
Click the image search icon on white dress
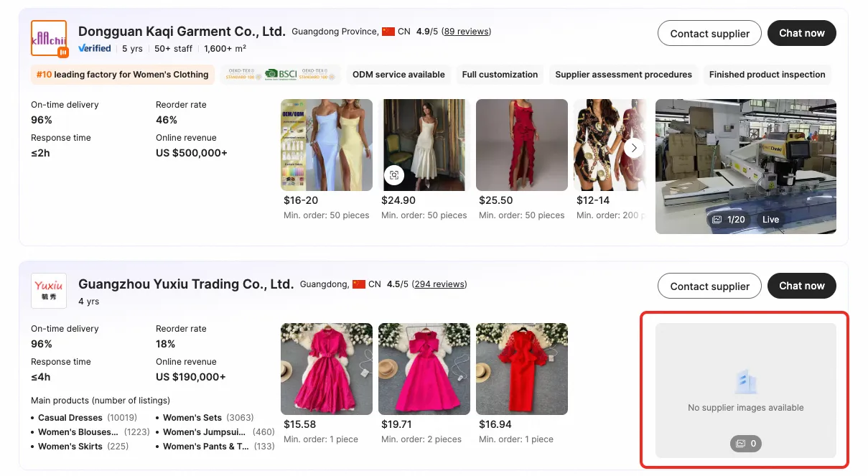[x=393, y=175]
